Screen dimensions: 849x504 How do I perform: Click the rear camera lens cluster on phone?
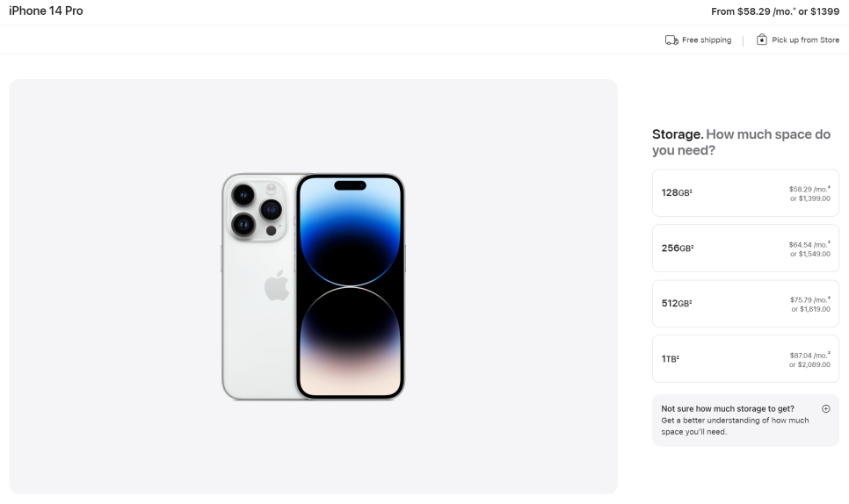coord(258,209)
